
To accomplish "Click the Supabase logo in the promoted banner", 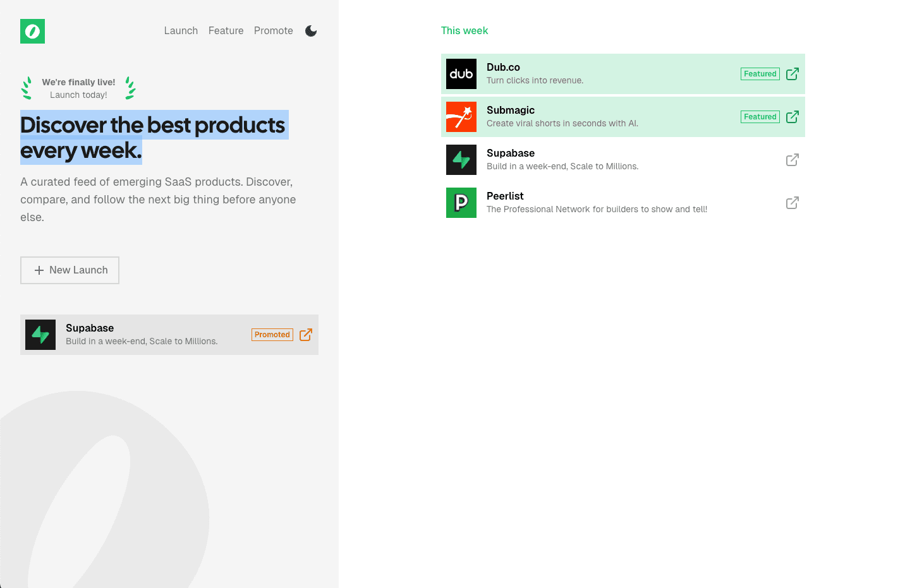I will 40,335.
